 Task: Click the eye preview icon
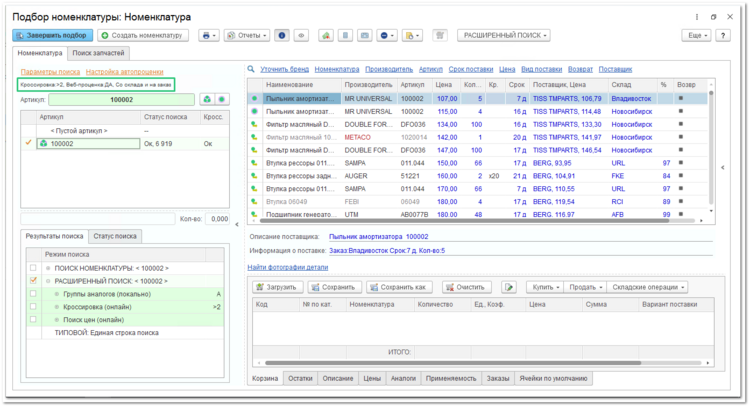(301, 35)
